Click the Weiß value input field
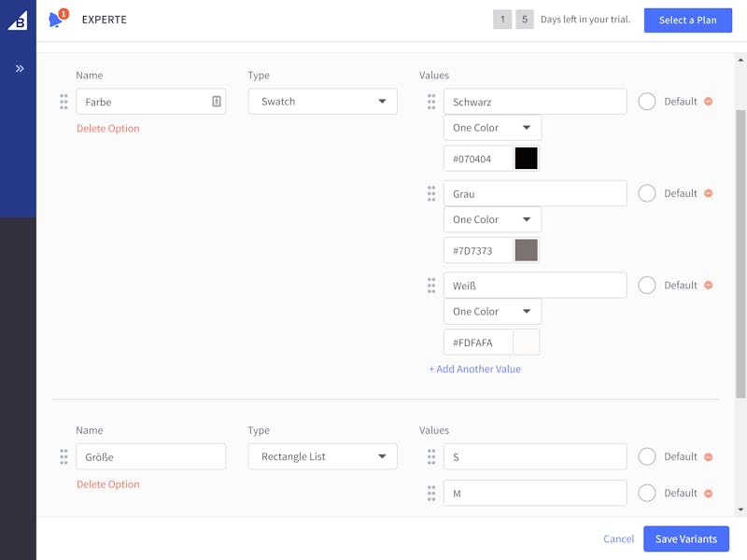Screen dimensions: 747x560 pyautogui.click(x=535, y=286)
